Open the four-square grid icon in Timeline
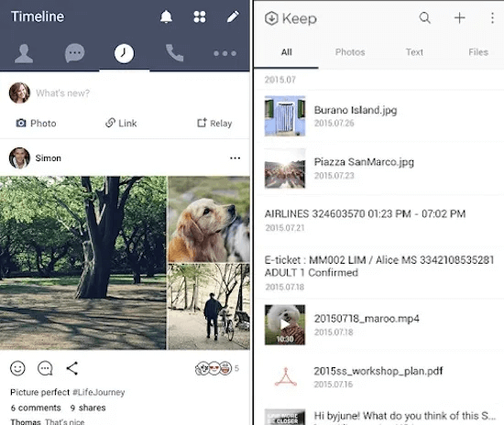 (x=200, y=16)
